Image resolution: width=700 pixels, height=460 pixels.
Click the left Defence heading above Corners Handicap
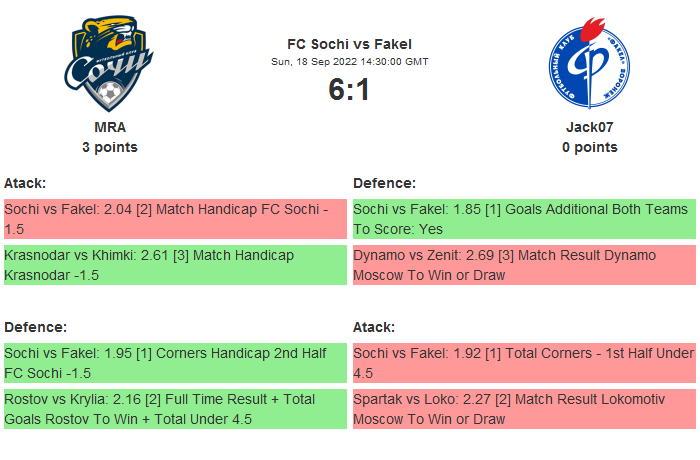35,327
